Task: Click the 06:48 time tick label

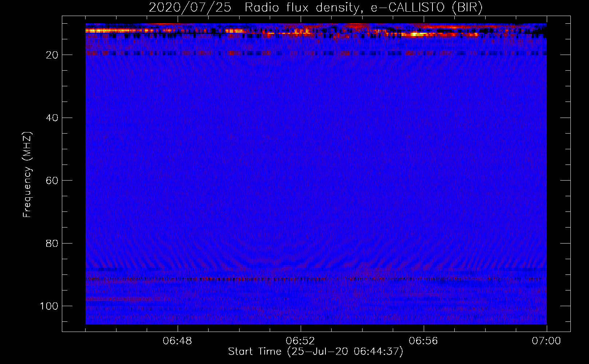Action: (x=178, y=341)
